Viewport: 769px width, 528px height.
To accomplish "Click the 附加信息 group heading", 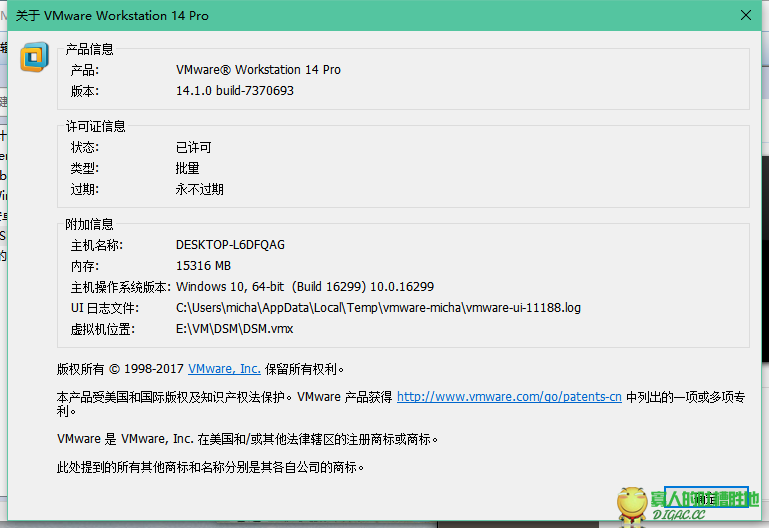I will click(x=89, y=224).
